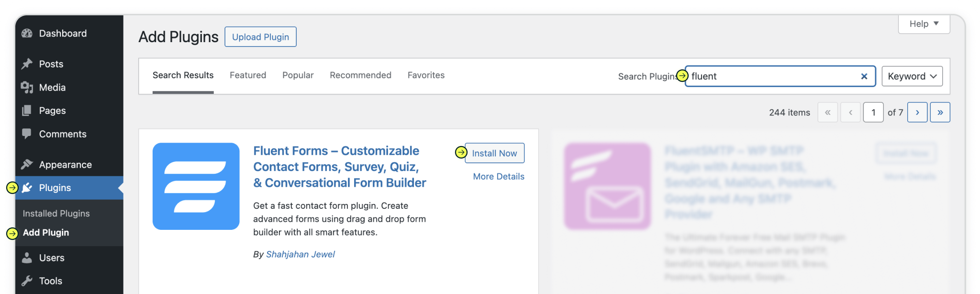This screenshot has height=294, width=980.
Task: Click the Comments bubble icon
Action: tap(27, 134)
